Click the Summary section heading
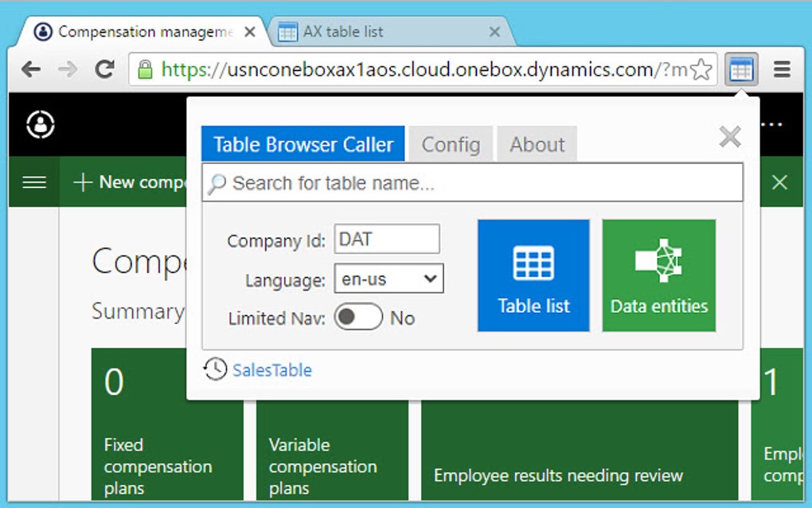The width and height of the screenshot is (812, 508). click(138, 311)
